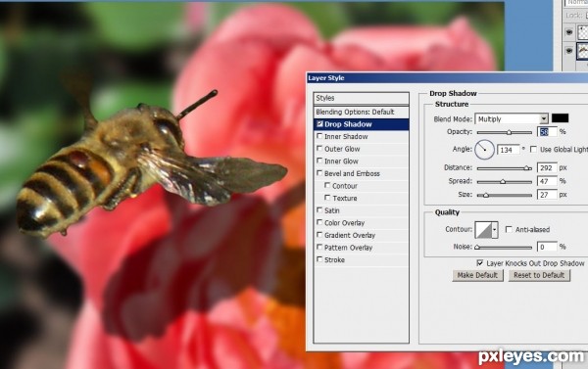This screenshot has height=369, width=588.
Task: Toggle Use Global Light checkbox
Action: click(x=533, y=149)
